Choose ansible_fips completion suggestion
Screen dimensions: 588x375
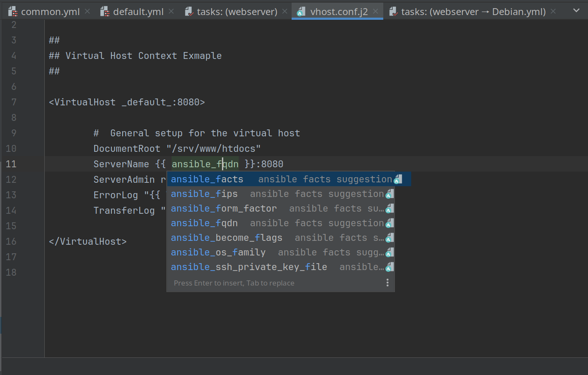pyautogui.click(x=281, y=194)
